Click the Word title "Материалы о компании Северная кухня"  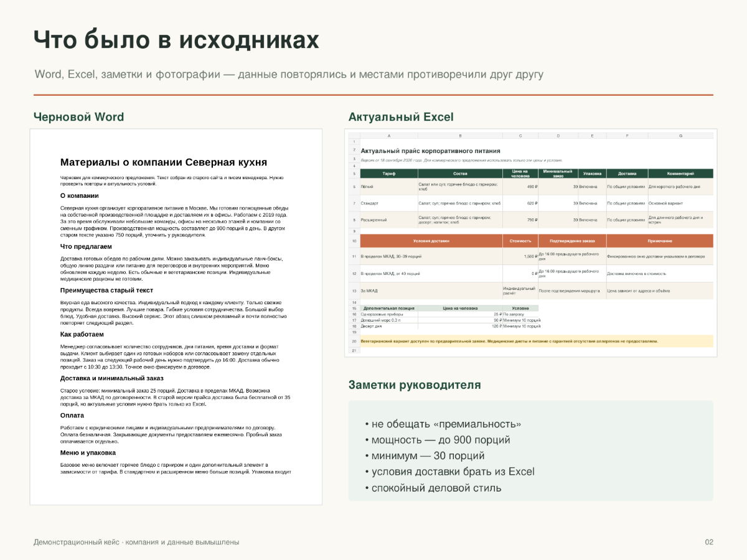pyautogui.click(x=164, y=162)
